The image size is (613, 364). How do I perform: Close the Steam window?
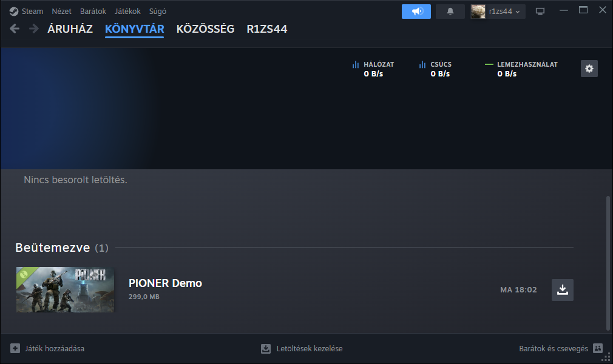[x=603, y=10]
